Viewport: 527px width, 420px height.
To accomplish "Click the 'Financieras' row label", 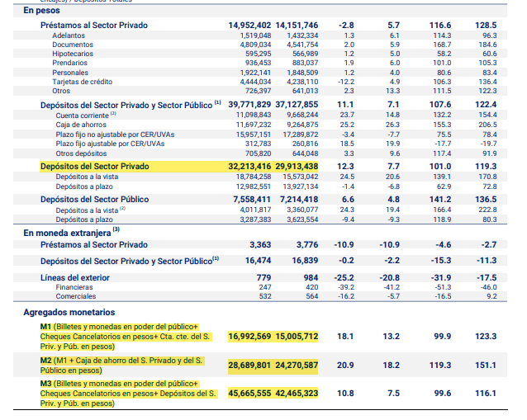I will pos(74,286).
